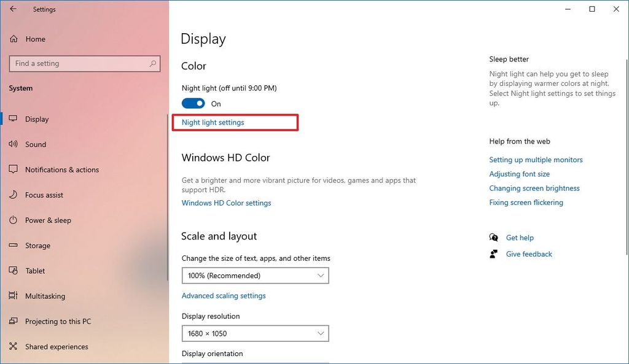The width and height of the screenshot is (629, 364).
Task: Expand the Display orientation dropdown
Action: click(x=256, y=362)
